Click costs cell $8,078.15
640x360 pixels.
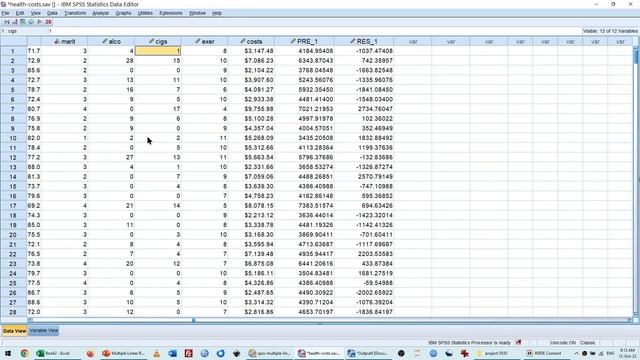coord(251,206)
